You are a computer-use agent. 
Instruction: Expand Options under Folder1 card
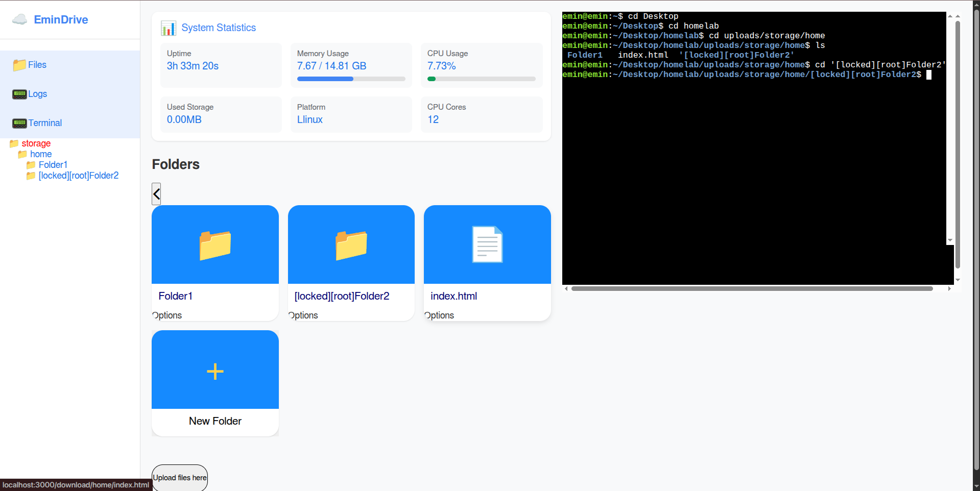point(167,315)
